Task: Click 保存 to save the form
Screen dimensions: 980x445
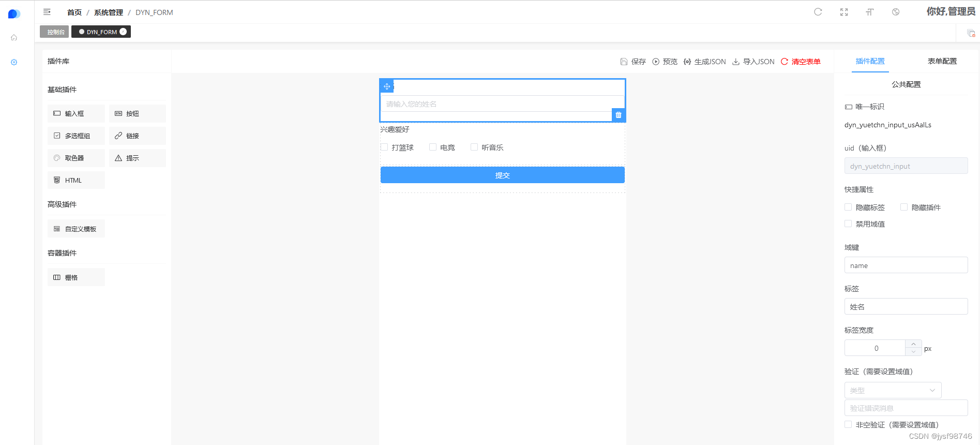Action: coord(633,62)
